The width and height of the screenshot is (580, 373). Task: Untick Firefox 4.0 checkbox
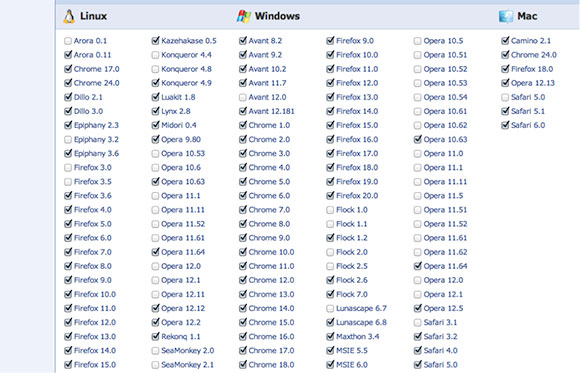click(x=68, y=209)
